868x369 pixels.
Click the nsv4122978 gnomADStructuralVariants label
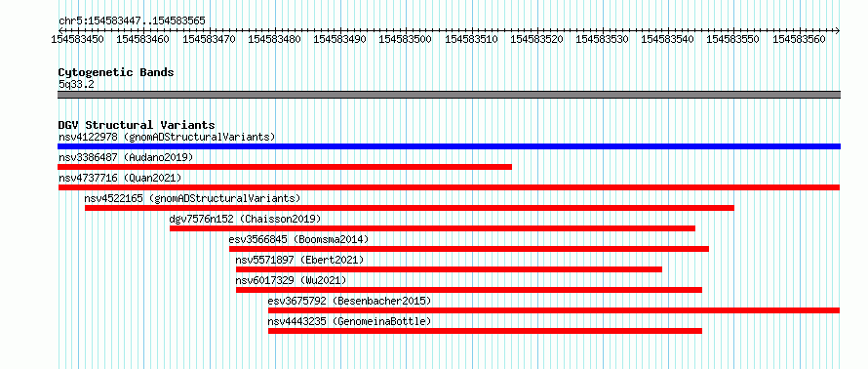pos(167,137)
